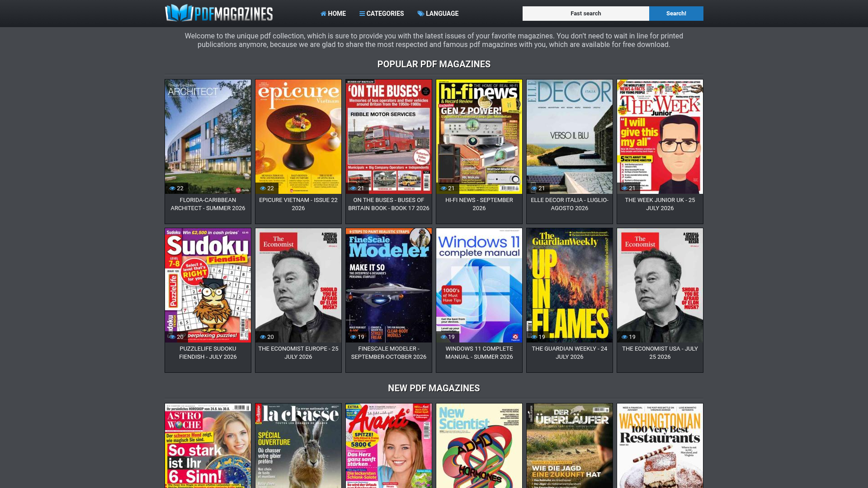
Task: Click views eye icon on Windows 11 manual
Action: [x=443, y=337]
